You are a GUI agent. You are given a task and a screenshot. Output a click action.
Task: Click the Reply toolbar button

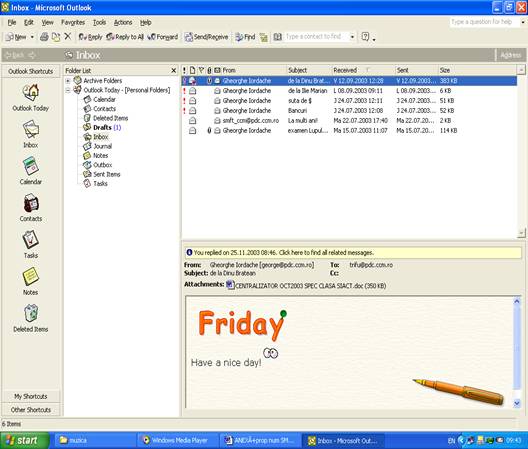pyautogui.click(x=90, y=37)
